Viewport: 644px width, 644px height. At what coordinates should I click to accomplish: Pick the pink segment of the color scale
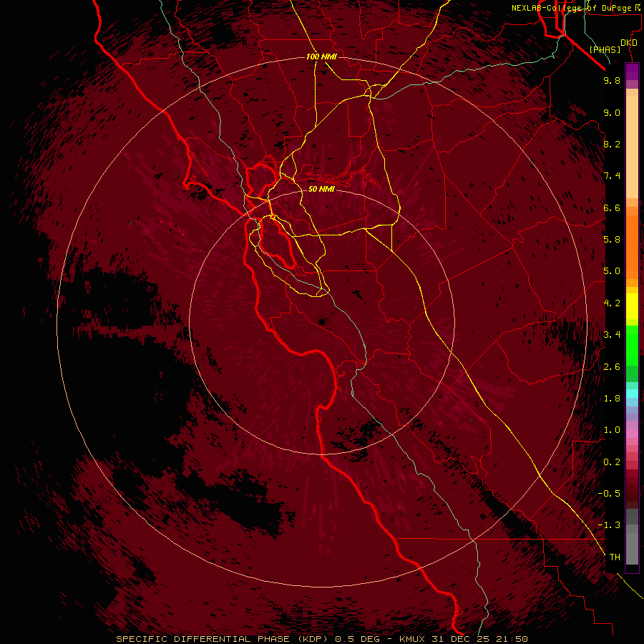(x=632, y=434)
